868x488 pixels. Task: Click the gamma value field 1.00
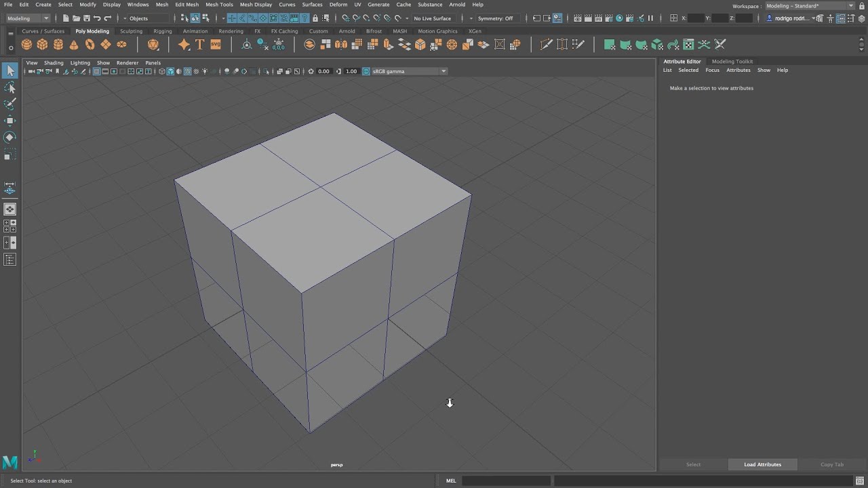(351, 71)
